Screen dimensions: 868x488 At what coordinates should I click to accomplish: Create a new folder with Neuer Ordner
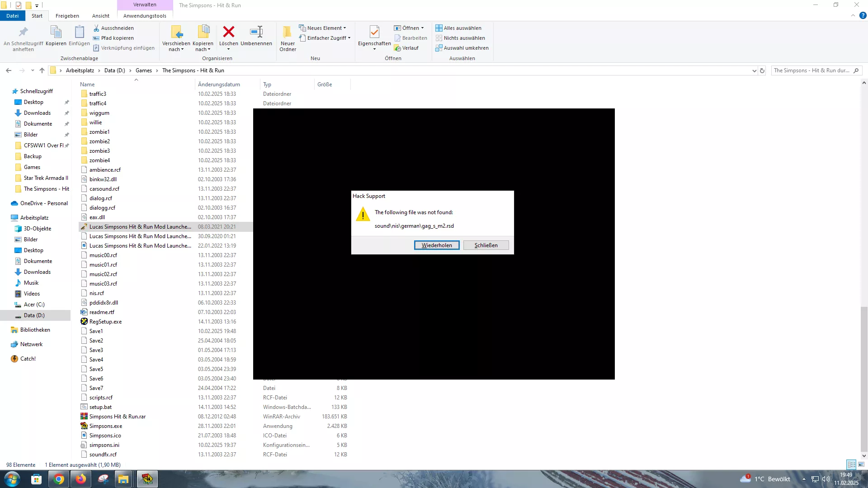pyautogui.click(x=288, y=38)
